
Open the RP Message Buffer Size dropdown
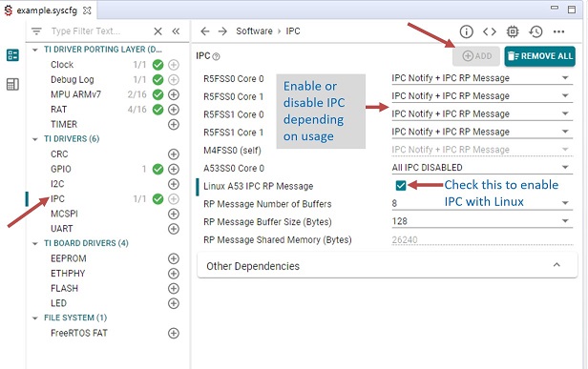482,221
